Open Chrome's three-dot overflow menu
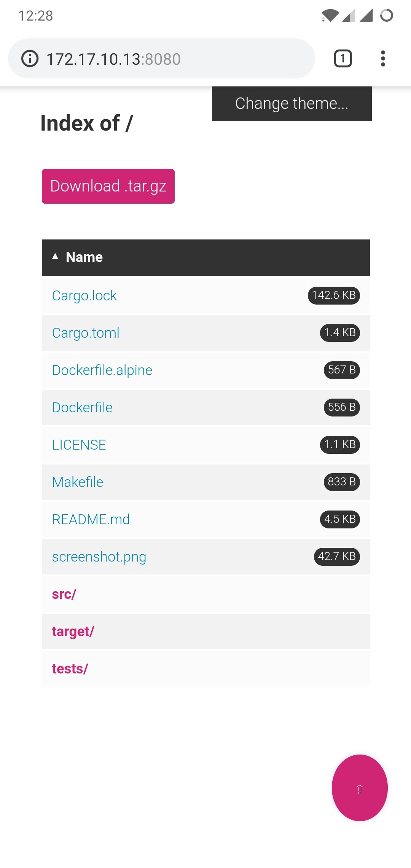The height and width of the screenshot is (868, 411). pos(383,59)
